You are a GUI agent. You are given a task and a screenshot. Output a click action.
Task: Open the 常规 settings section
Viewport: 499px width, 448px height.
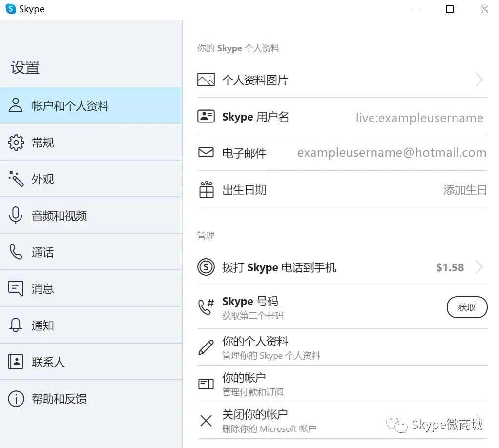click(x=91, y=142)
